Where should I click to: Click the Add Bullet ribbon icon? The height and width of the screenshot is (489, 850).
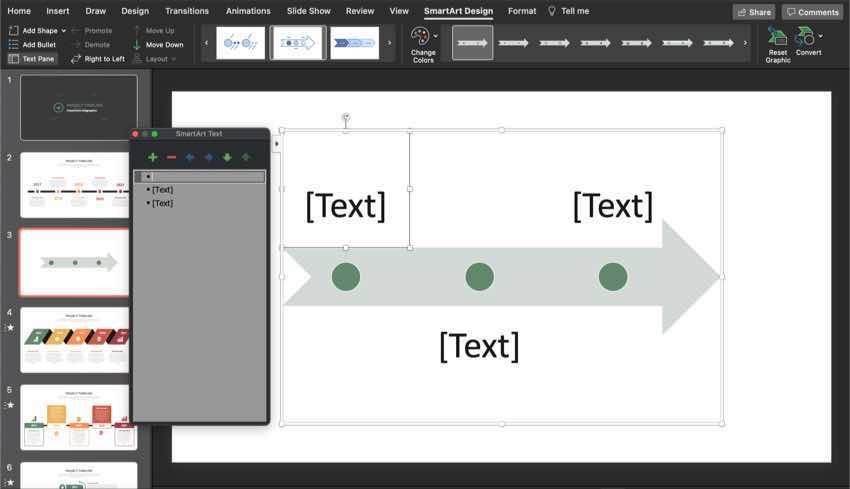33,45
